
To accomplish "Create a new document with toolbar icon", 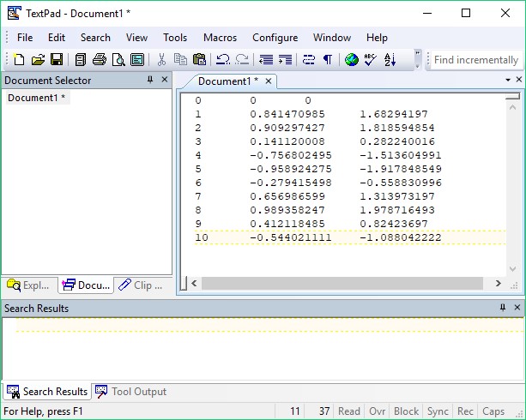I will [x=19, y=60].
